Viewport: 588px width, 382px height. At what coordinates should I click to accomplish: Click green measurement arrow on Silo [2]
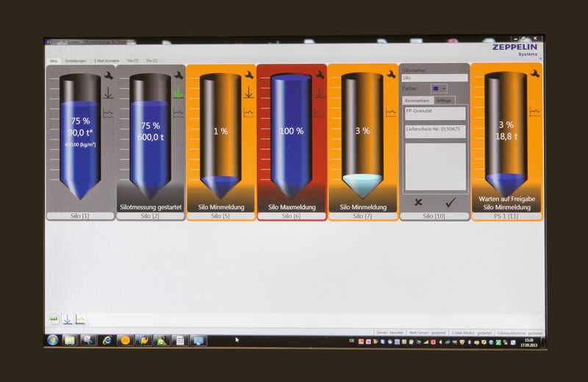tap(179, 93)
